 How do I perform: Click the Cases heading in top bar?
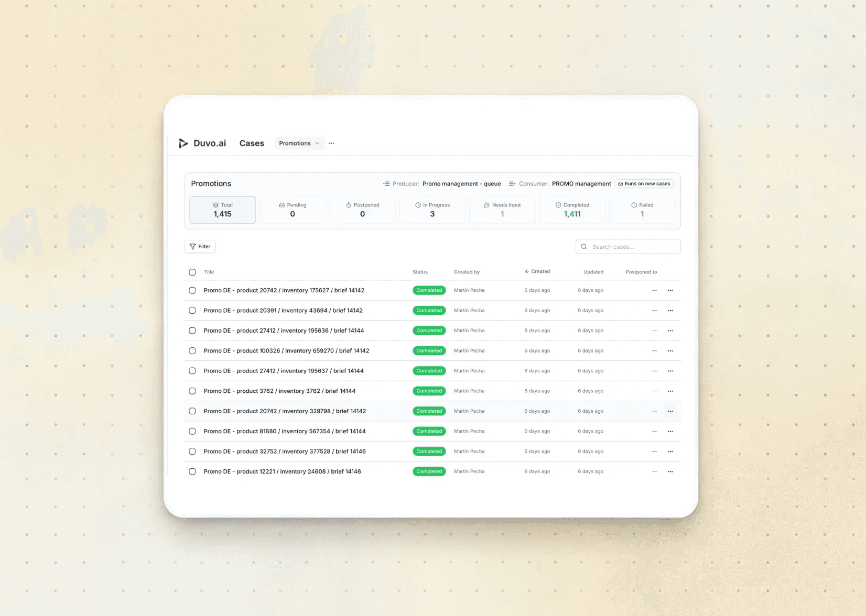(x=252, y=143)
